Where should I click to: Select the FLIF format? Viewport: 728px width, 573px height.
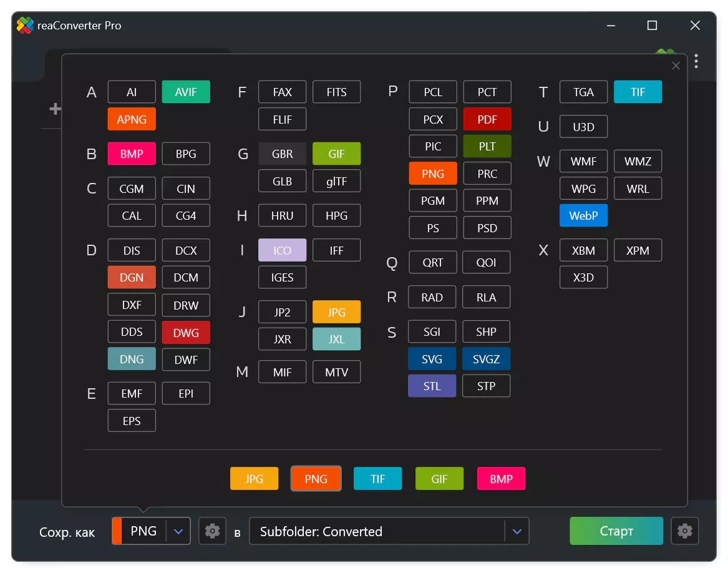(x=283, y=119)
